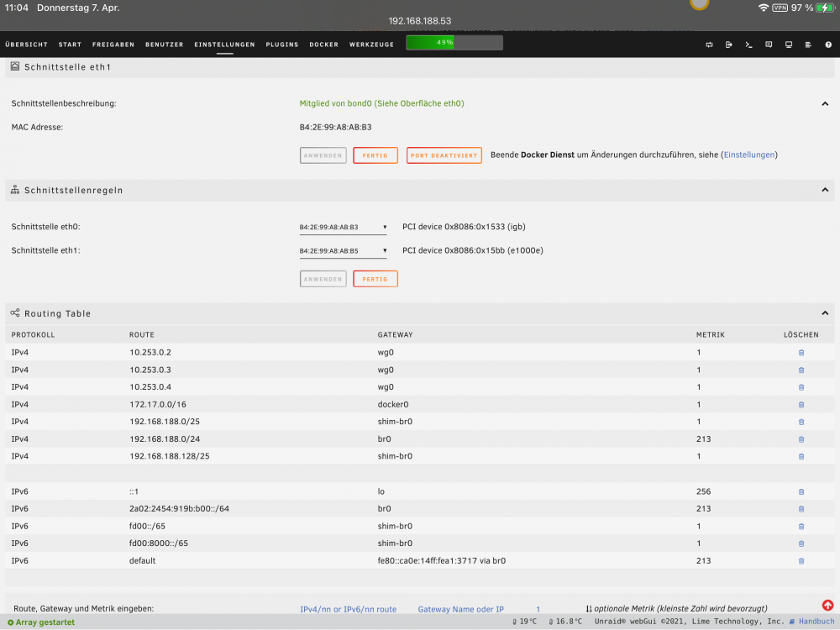Open the eth0 MAC address dropdown

tap(343, 227)
